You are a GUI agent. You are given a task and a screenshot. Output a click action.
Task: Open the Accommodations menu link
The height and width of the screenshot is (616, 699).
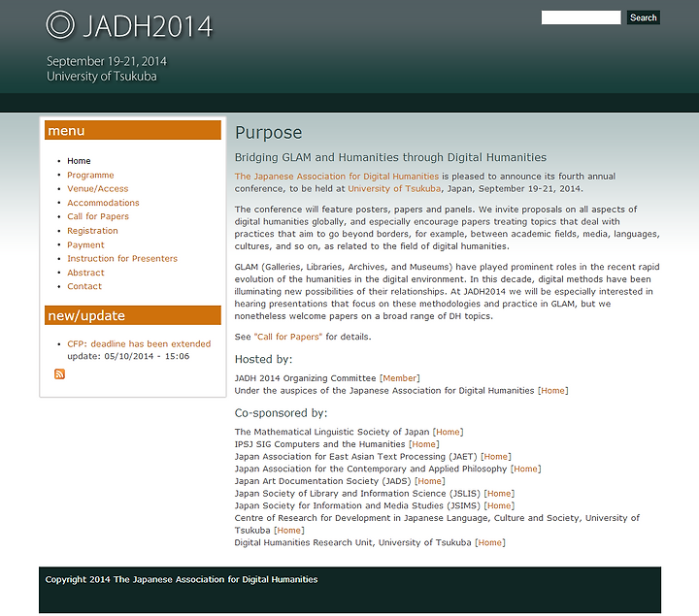103,203
